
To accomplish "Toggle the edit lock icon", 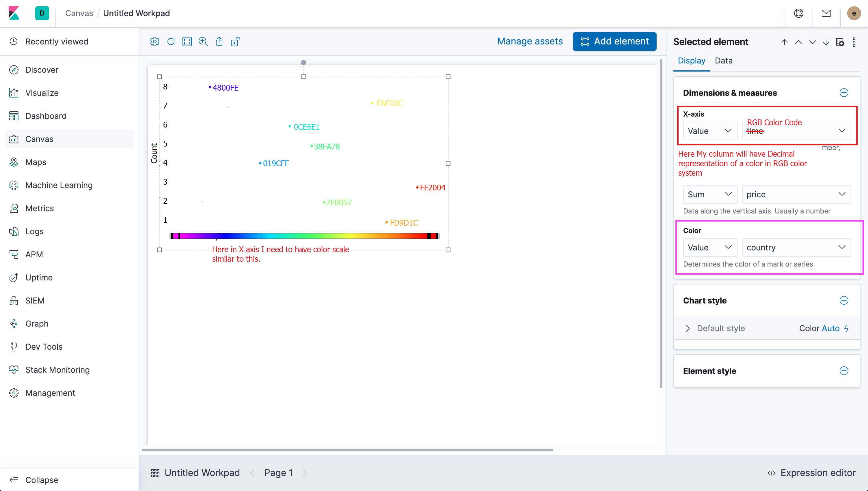I will [x=235, y=42].
